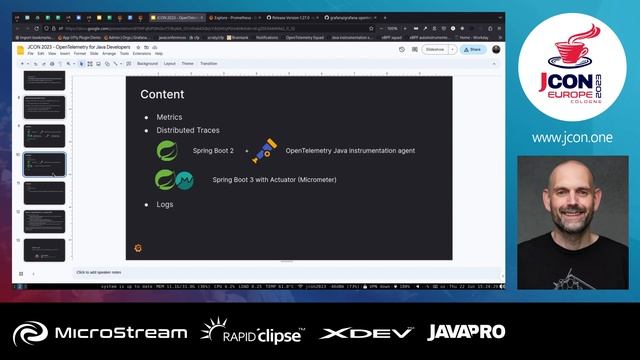
Task: Check the cloud save status icon
Action: (x=155, y=47)
